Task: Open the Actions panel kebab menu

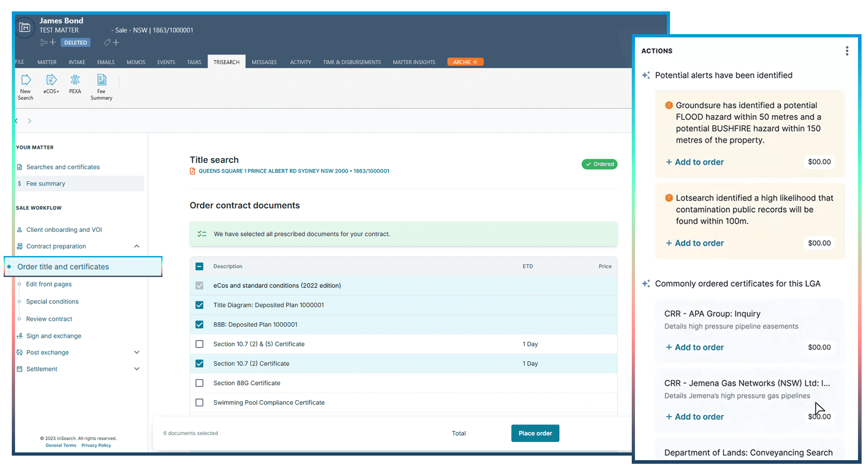Action: coord(847,51)
